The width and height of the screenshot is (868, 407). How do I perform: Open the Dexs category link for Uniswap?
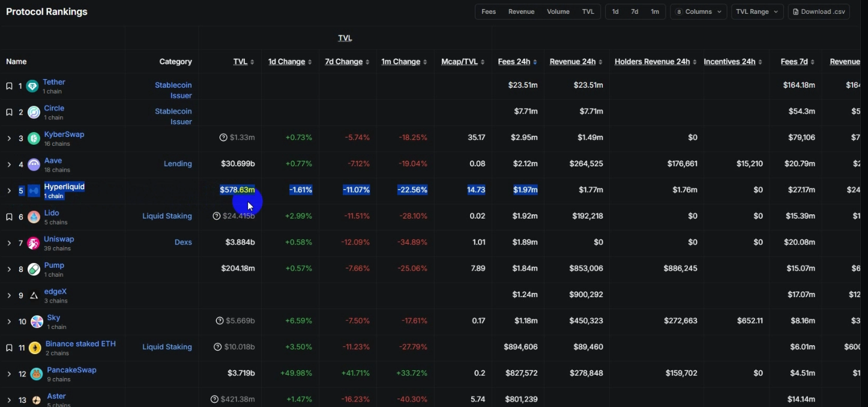click(x=183, y=243)
